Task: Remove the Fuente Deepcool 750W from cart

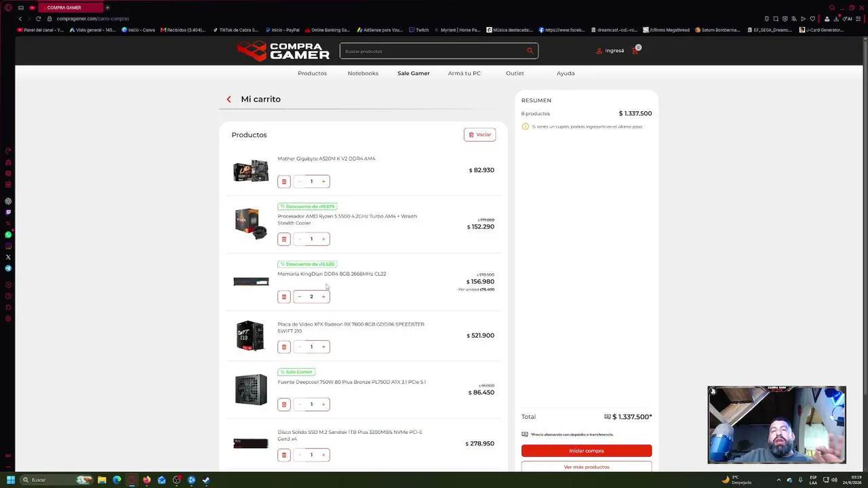Action: [x=284, y=405]
